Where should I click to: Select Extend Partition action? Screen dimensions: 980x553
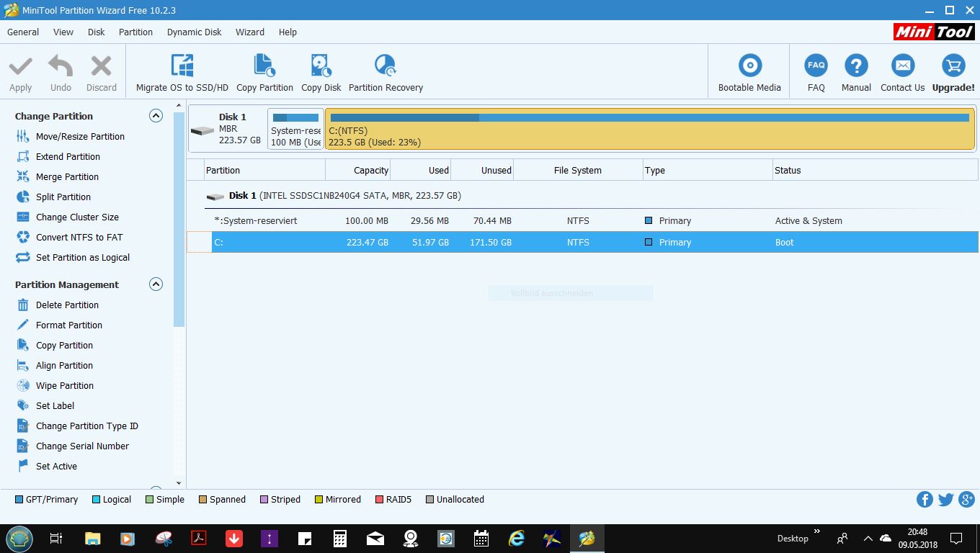click(x=68, y=156)
